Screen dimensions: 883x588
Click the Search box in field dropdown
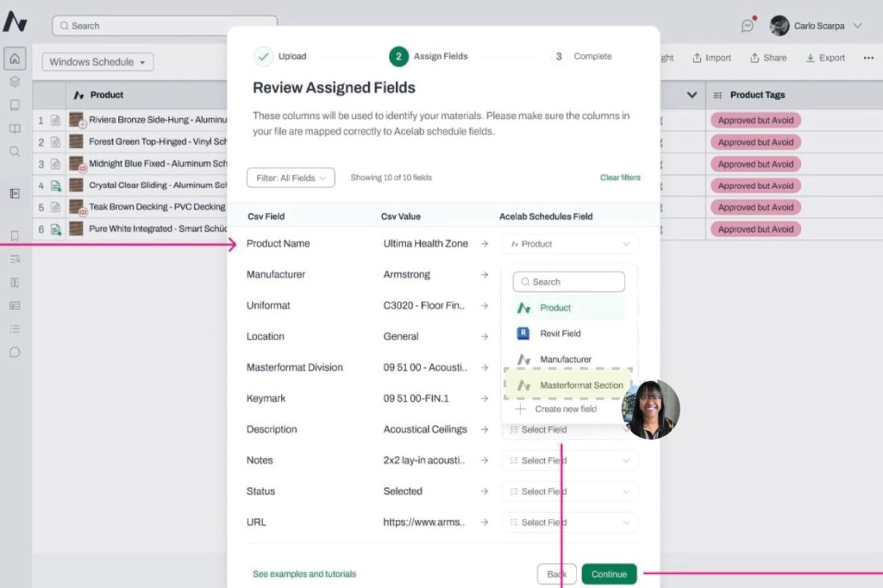pos(569,282)
